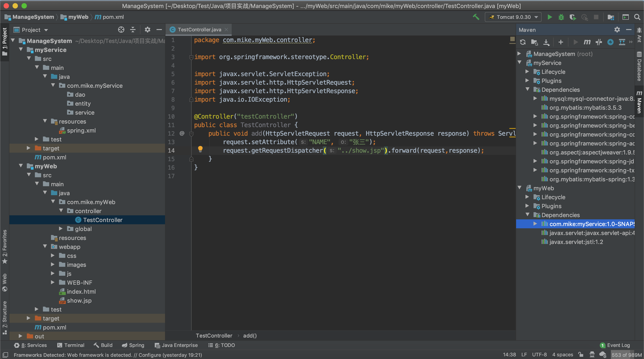Execute Maven goal m icon
The width and height of the screenshot is (644, 359).
[587, 42]
